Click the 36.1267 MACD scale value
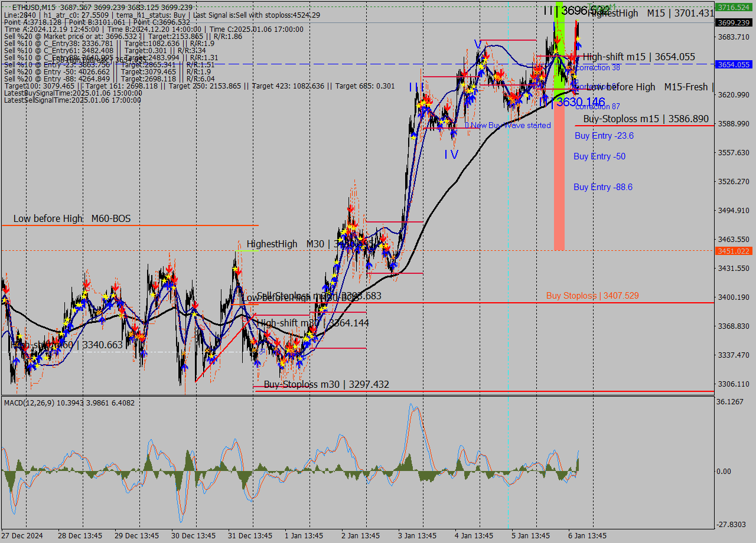This screenshot has height=543, width=756. [x=731, y=401]
